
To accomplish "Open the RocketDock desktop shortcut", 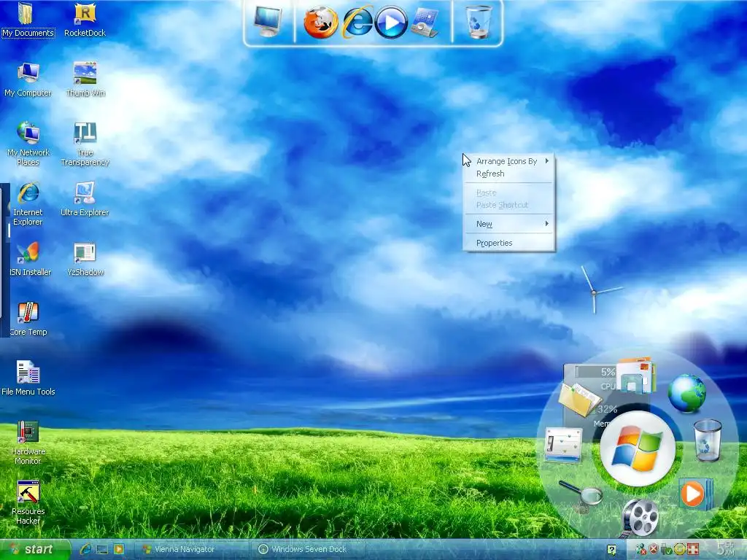I will tap(85, 20).
